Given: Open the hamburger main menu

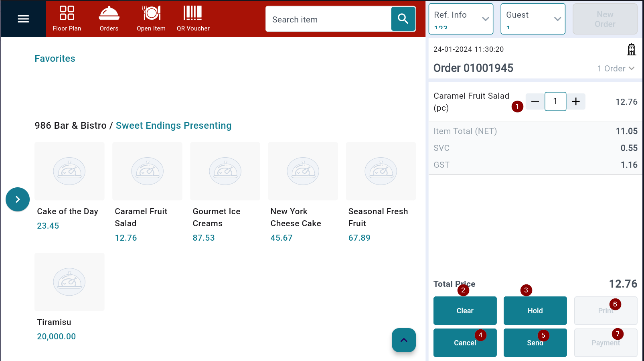Looking at the screenshot, I should click(x=23, y=19).
